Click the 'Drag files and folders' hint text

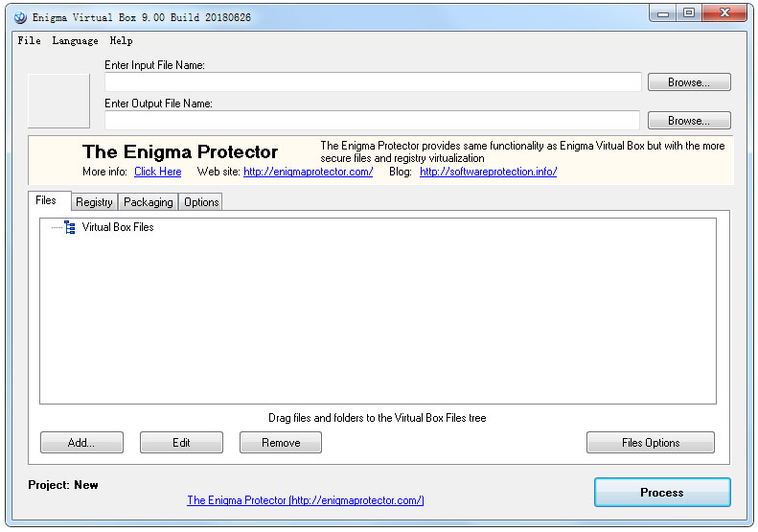[377, 418]
